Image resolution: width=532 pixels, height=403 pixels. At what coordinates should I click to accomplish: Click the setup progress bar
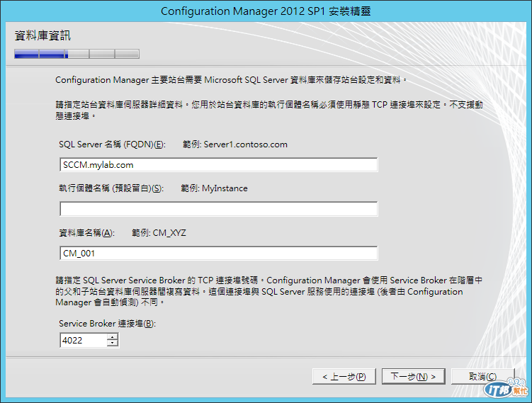(x=77, y=54)
